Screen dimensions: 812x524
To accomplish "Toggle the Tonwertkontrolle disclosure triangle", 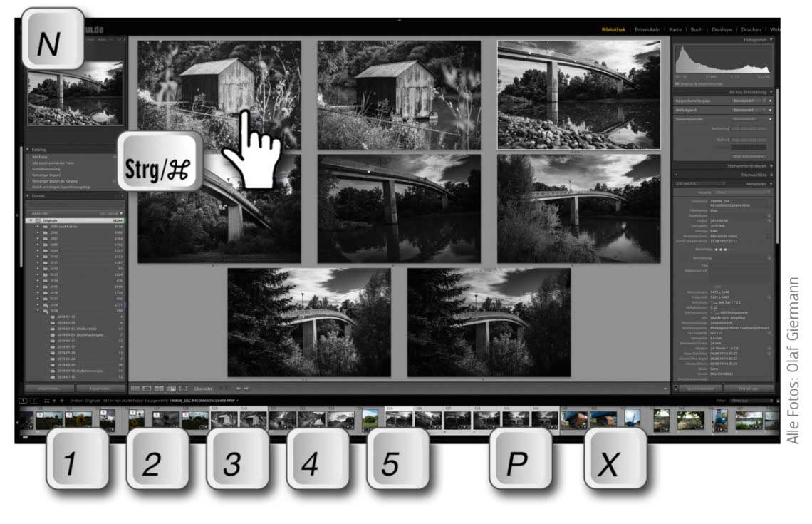I will click(771, 119).
